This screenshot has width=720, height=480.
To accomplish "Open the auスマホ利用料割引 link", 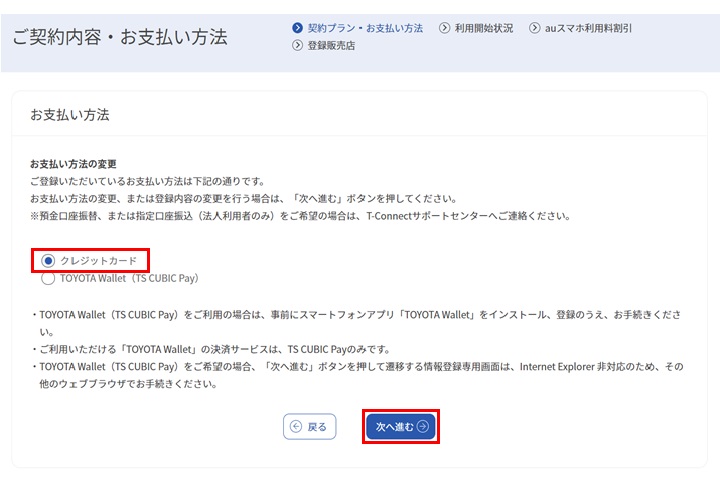I will [x=588, y=28].
